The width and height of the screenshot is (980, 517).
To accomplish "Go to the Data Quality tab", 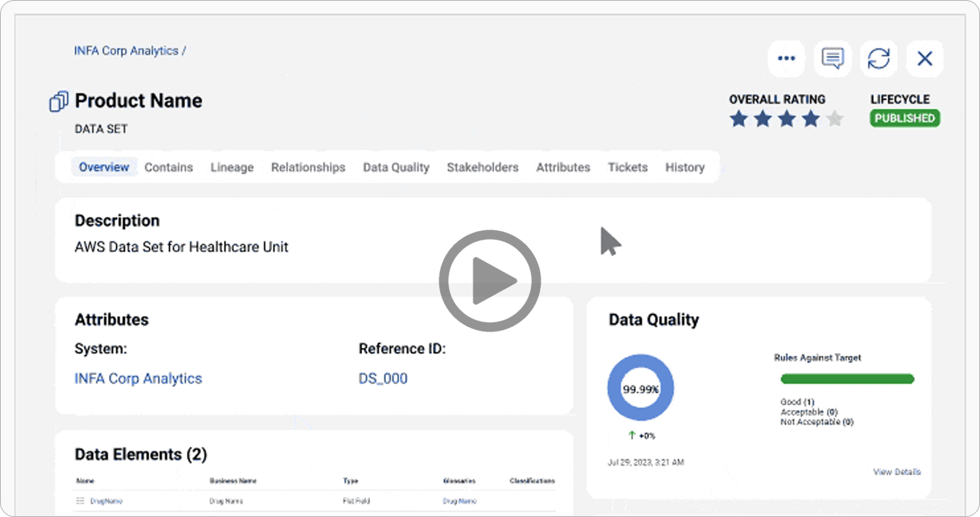I will click(396, 168).
